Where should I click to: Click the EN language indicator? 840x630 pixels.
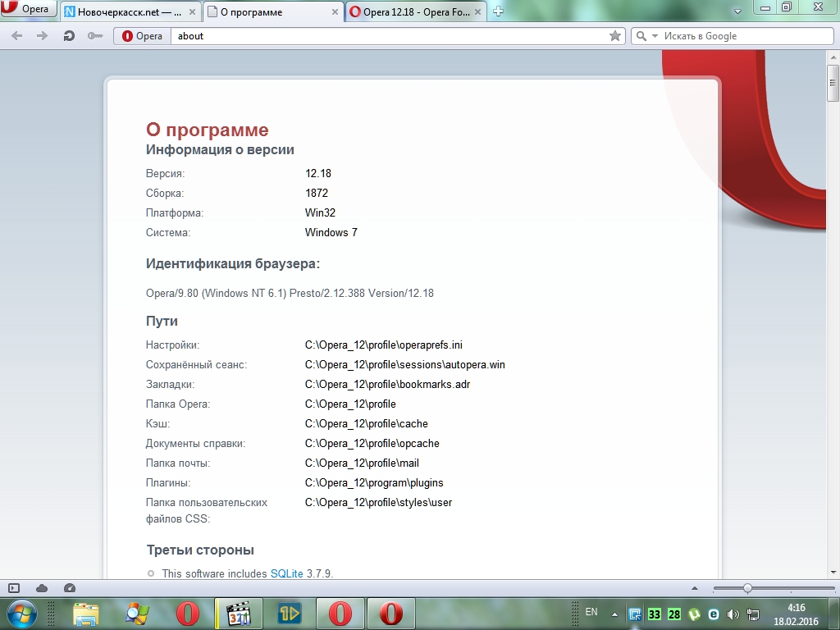click(x=591, y=612)
